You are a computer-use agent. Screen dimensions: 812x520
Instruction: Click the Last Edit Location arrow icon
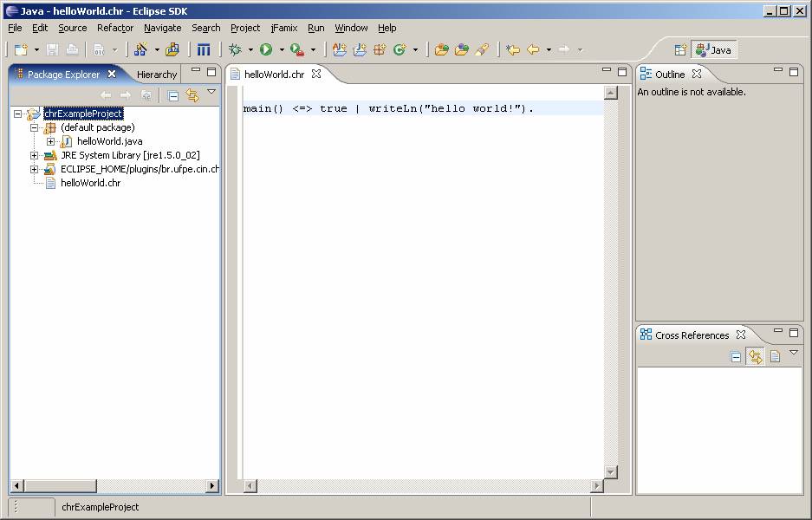(x=512, y=50)
